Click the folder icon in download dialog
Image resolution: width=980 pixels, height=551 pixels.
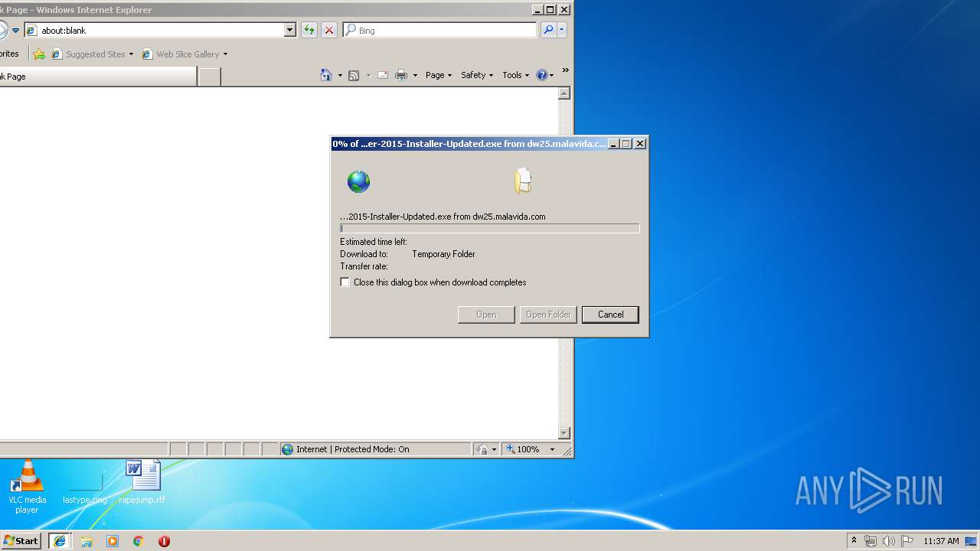tap(523, 181)
